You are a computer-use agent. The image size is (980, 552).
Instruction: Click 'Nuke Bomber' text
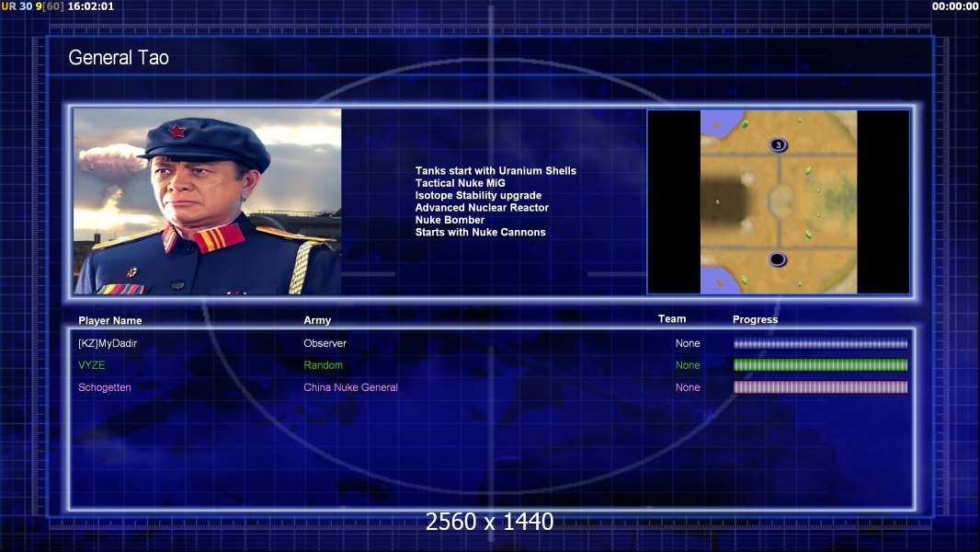[x=450, y=220]
